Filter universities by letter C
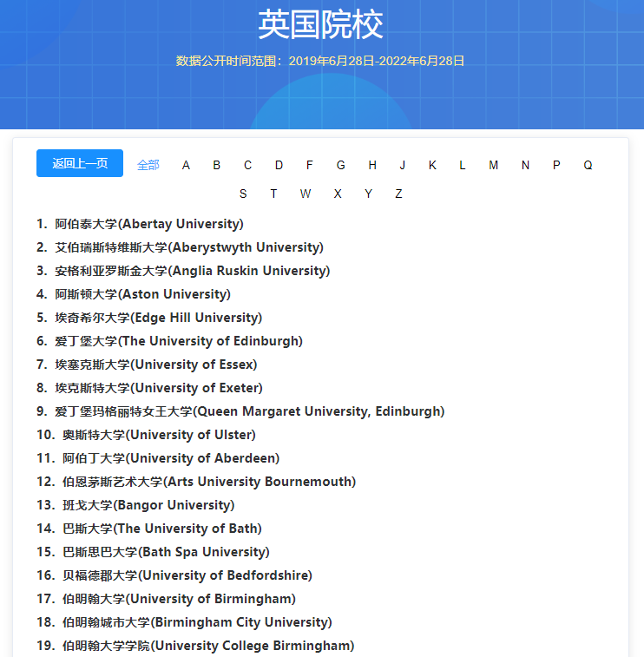Image resolution: width=644 pixels, height=657 pixels. pos(247,165)
